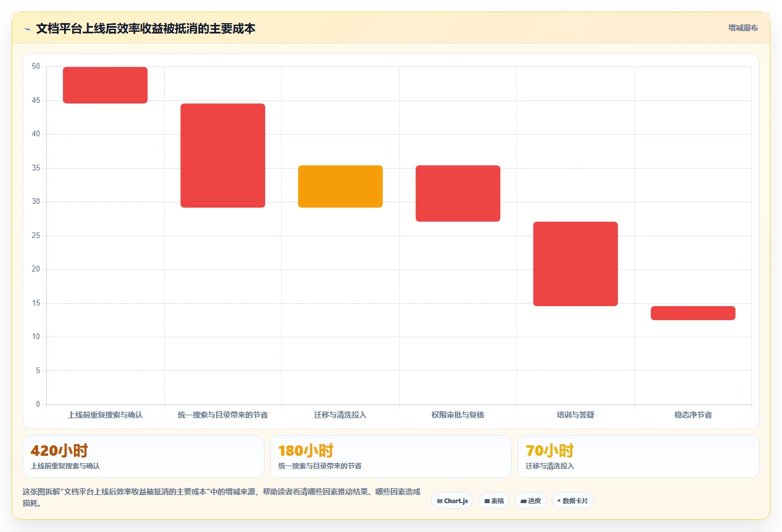Select the 表格 tag pill
This screenshot has width=782, height=532.
[494, 501]
